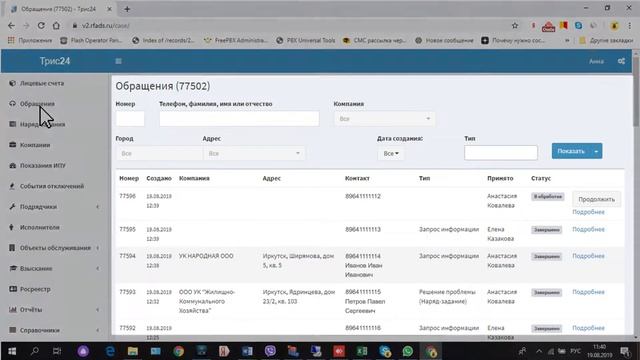Open the Компания dropdown

(x=384, y=119)
